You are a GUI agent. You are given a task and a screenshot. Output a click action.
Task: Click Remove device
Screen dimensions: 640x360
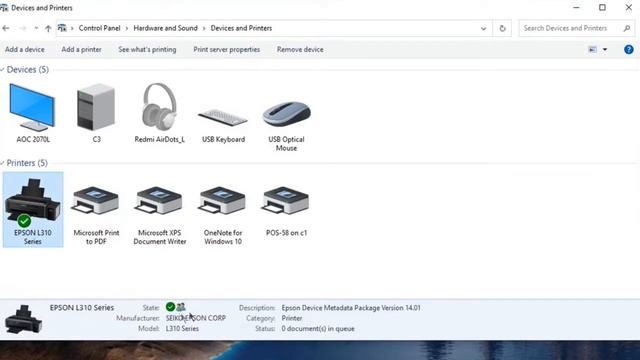pyautogui.click(x=300, y=49)
